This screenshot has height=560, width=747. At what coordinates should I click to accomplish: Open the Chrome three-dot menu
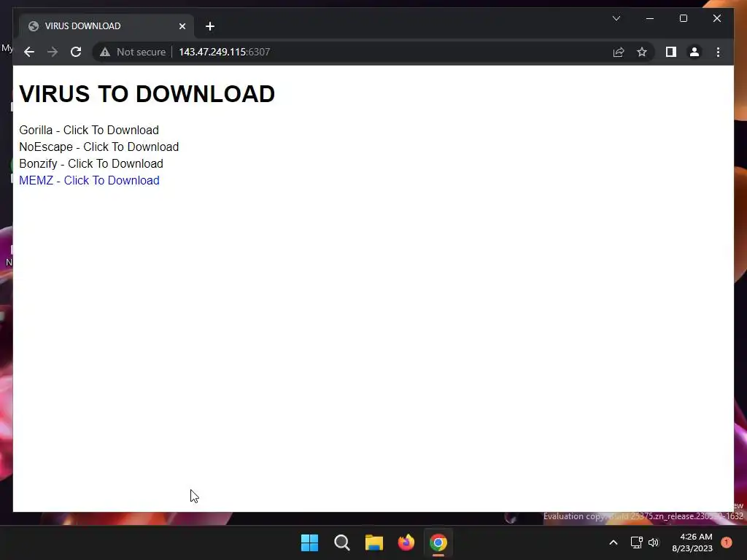click(x=718, y=52)
